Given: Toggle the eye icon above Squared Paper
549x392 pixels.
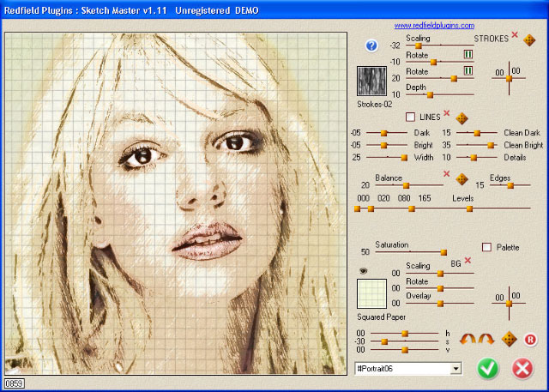Looking at the screenshot, I should pos(364,271).
